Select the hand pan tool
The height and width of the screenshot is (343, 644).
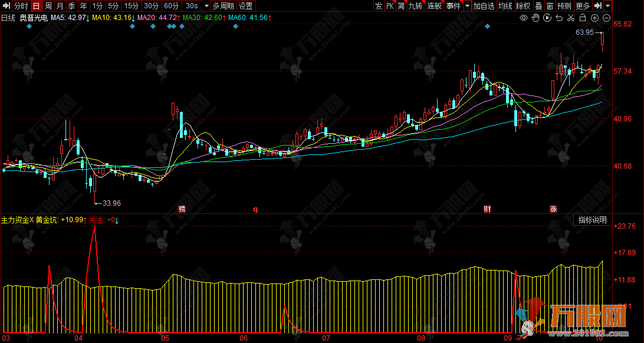(x=535, y=18)
